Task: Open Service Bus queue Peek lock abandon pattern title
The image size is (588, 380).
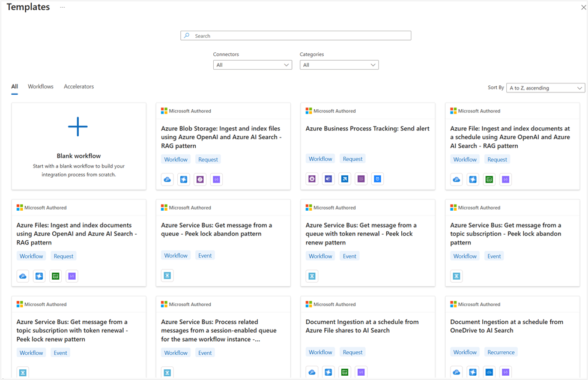Action: tap(216, 229)
